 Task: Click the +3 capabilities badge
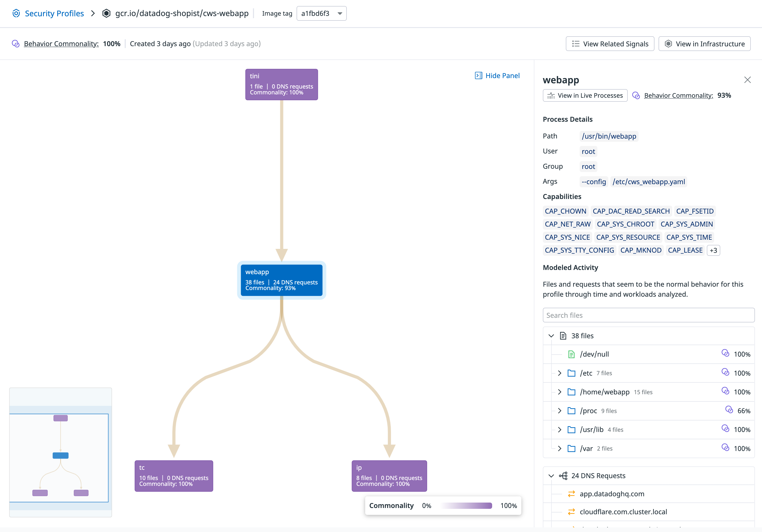(x=713, y=250)
